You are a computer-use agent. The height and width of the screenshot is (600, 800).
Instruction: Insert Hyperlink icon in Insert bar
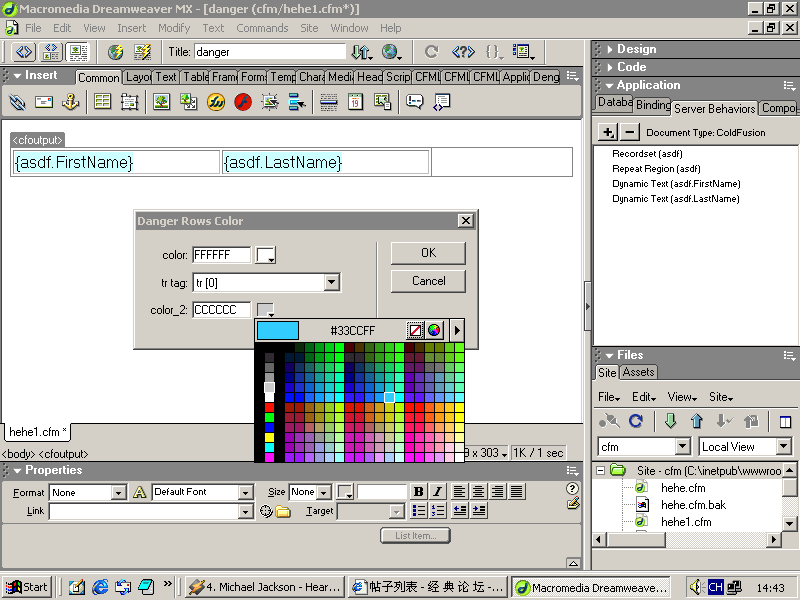[17, 102]
